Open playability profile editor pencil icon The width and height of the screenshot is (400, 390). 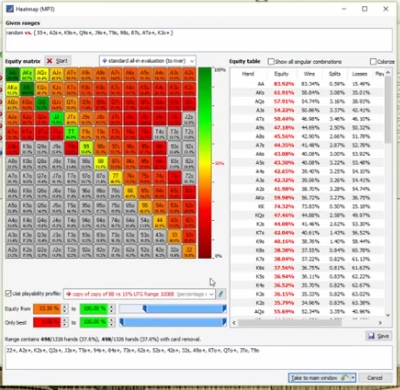(221, 294)
